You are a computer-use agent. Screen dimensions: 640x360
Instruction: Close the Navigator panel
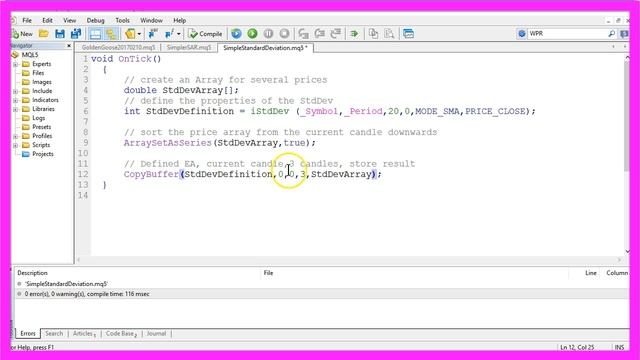69,46
